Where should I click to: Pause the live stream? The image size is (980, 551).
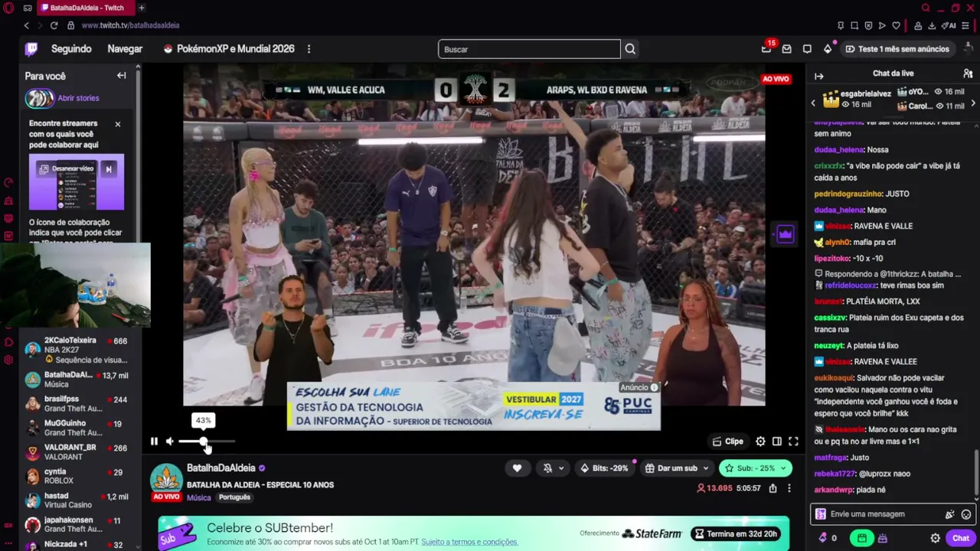point(154,442)
